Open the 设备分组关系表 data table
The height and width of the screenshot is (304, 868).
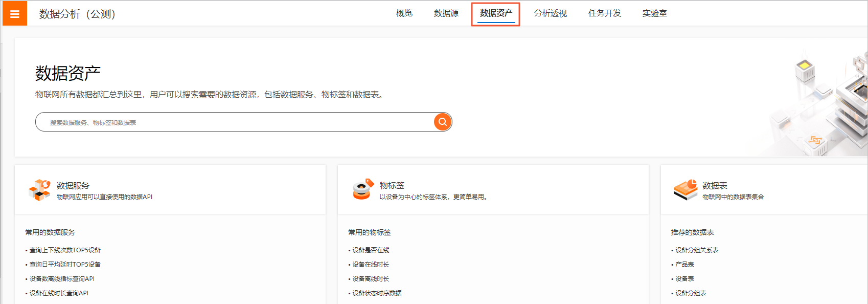(x=697, y=250)
